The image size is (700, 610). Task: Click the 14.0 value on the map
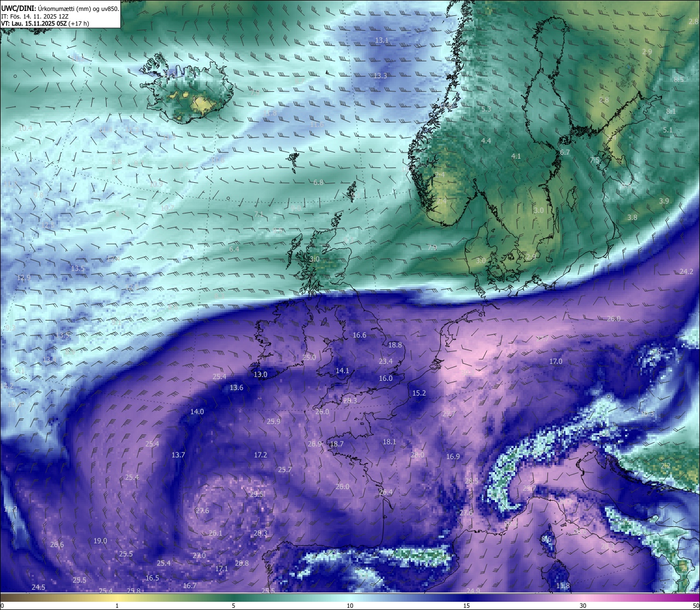(197, 412)
